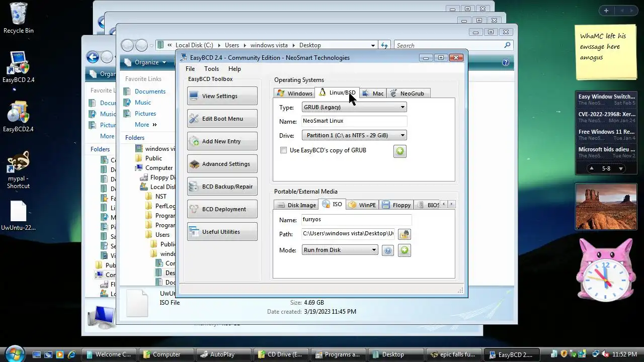
Task: Select the mypal - Shortcut desktop icon
Action: point(18,169)
